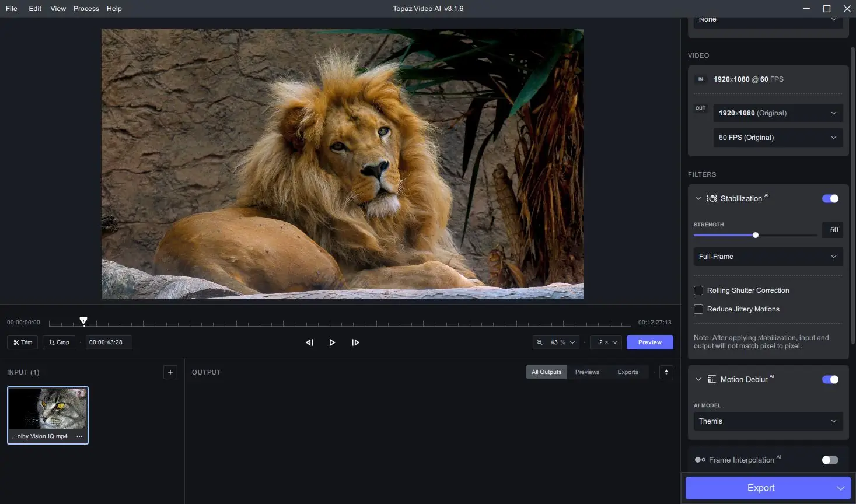Toggle the Stabilization filter switch
Screen dimensions: 856x504
click(830, 198)
